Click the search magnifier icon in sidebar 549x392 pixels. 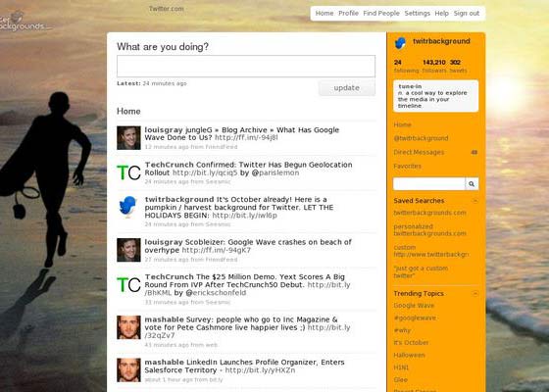(x=472, y=184)
